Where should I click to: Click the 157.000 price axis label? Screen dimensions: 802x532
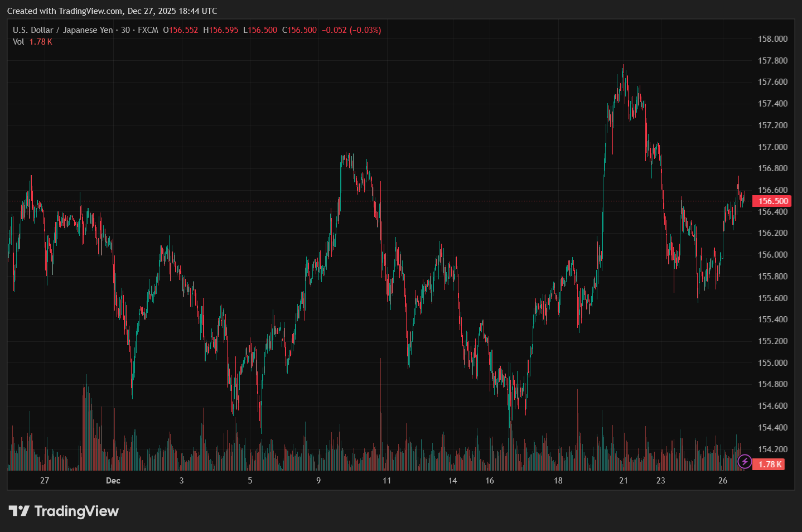point(772,147)
